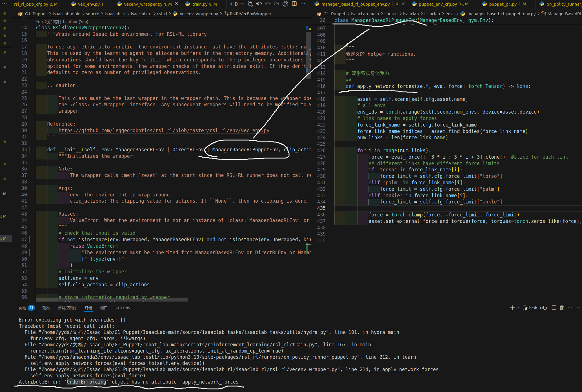Kill terminal with the trash icon
The width and height of the screenshot is (582, 392).
pyautogui.click(x=562, y=308)
